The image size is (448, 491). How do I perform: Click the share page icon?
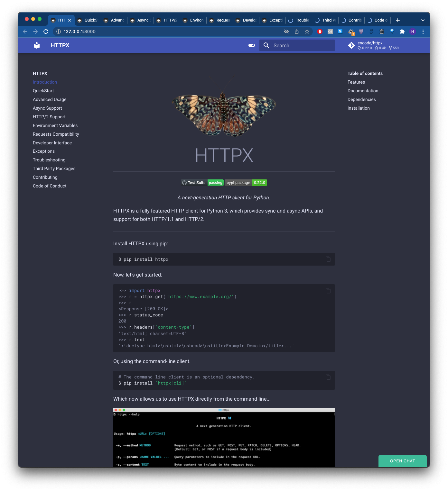click(x=297, y=32)
